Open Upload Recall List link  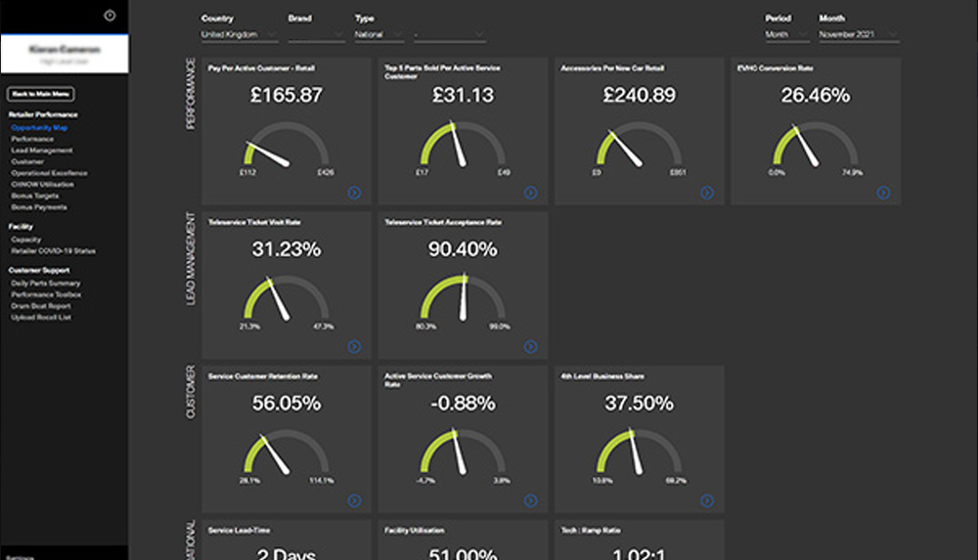pyautogui.click(x=41, y=318)
